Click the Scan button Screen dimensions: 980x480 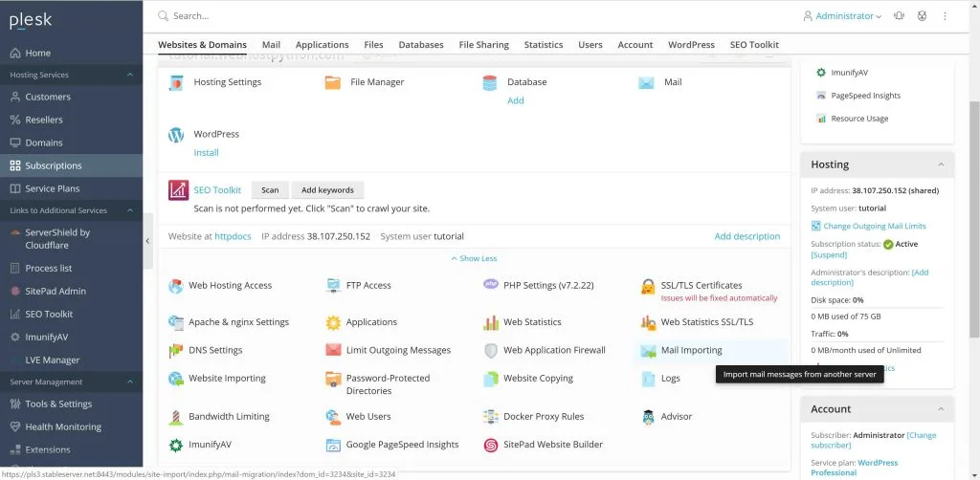(x=270, y=190)
